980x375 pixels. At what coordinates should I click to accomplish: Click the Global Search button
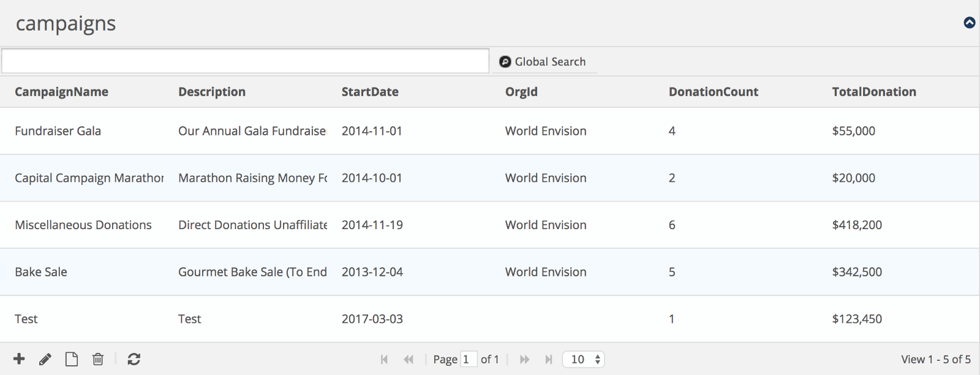coord(543,62)
